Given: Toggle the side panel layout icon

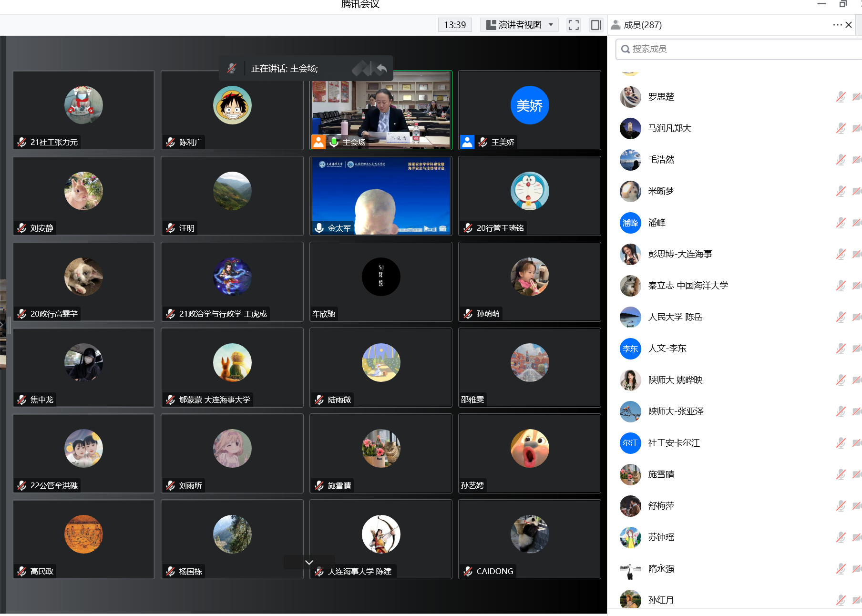Looking at the screenshot, I should tap(595, 25).
